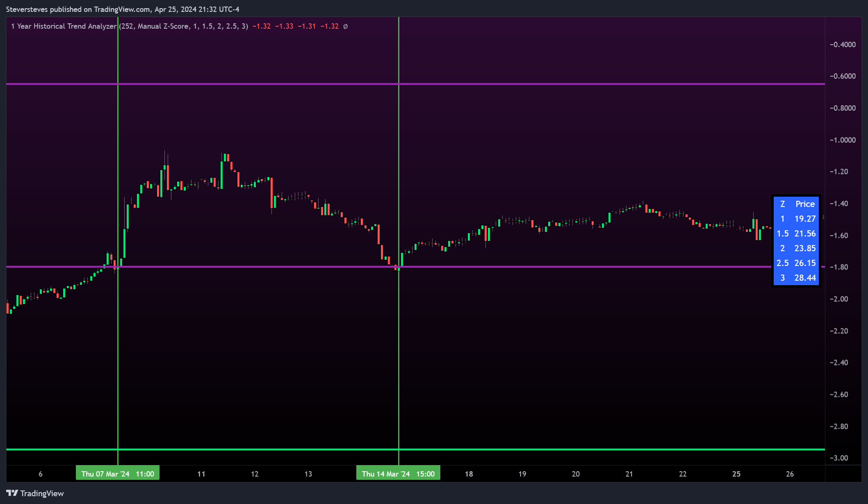Click the -0.4000 axis label
Viewport: 868px width, 504px height.
843,44
